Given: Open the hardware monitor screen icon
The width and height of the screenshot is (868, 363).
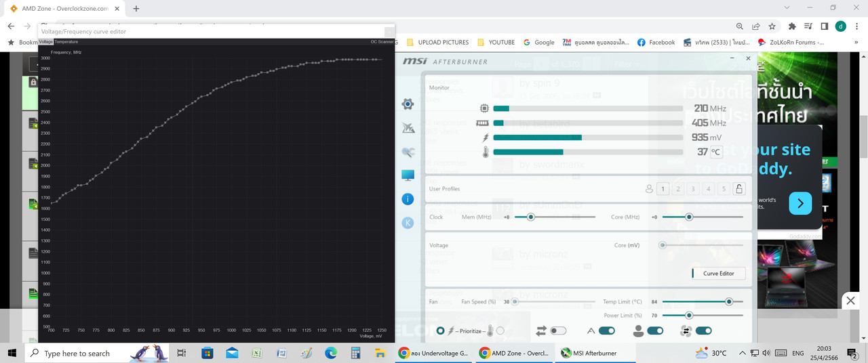Looking at the screenshot, I should point(408,175).
